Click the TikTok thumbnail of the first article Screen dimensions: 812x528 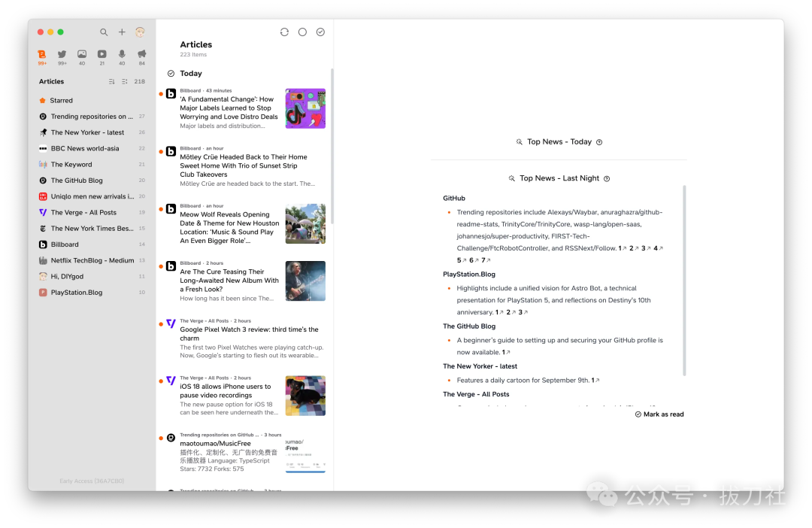pyautogui.click(x=305, y=108)
